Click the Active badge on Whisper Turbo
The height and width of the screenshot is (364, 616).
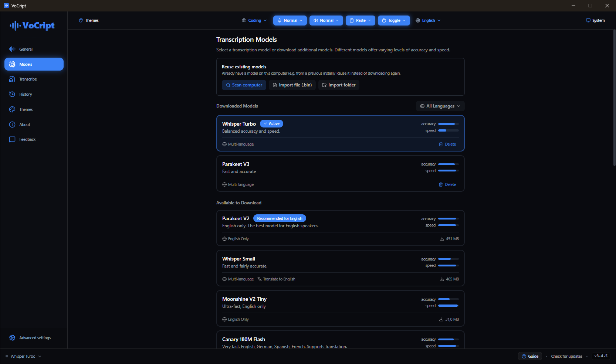(272, 123)
